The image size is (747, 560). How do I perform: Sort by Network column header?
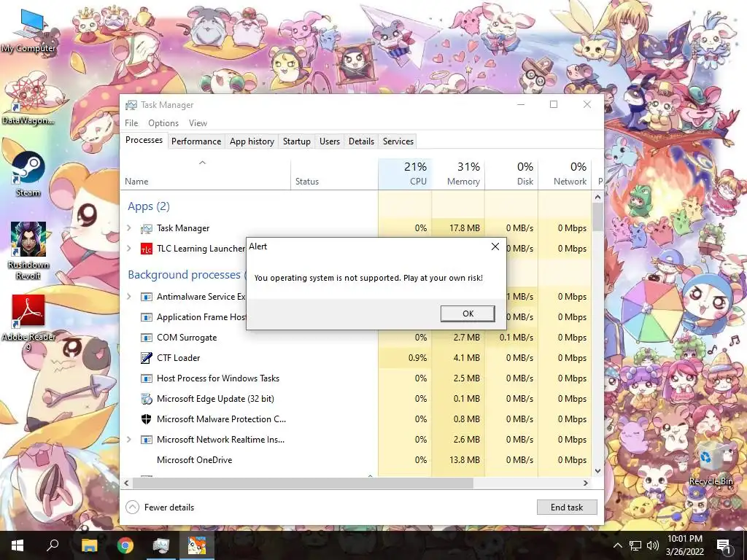565,174
